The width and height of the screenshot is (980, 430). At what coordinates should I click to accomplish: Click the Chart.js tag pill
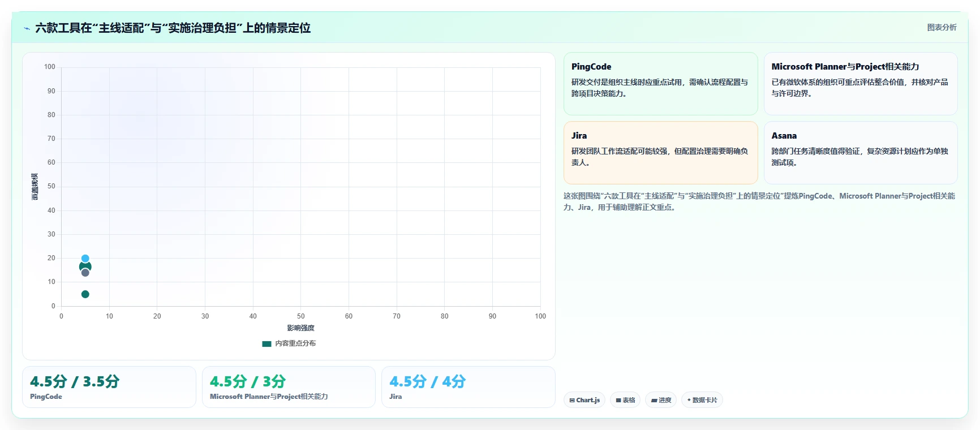584,400
